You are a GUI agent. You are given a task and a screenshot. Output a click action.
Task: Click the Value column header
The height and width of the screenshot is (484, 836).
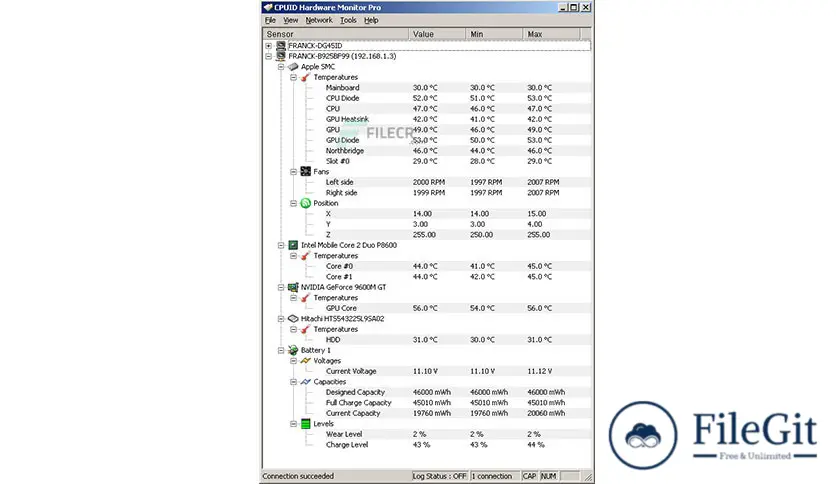pos(437,34)
